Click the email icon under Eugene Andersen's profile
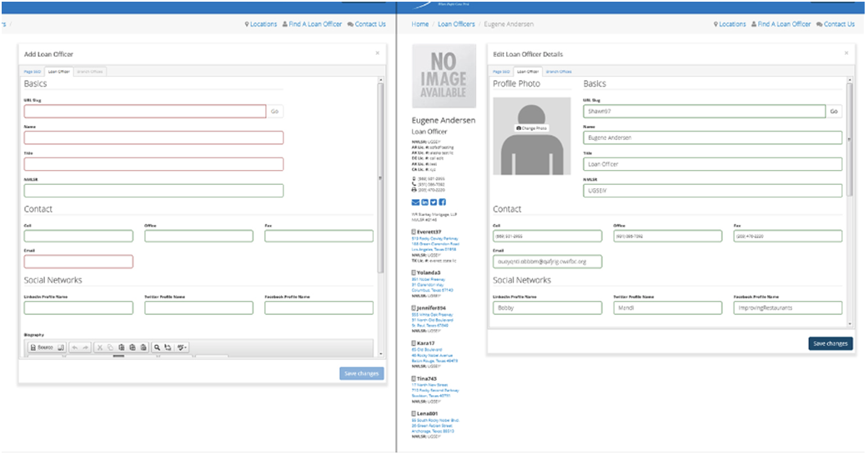The image size is (868, 455). click(416, 202)
